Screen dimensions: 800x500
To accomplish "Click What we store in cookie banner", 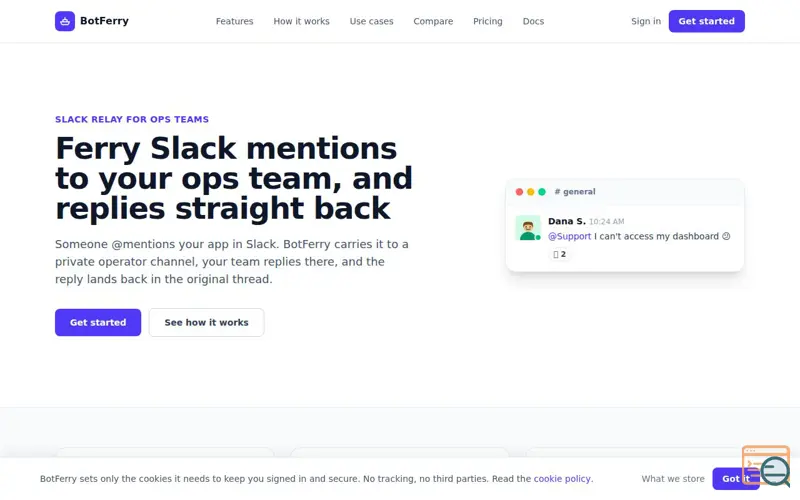I will point(673,479).
